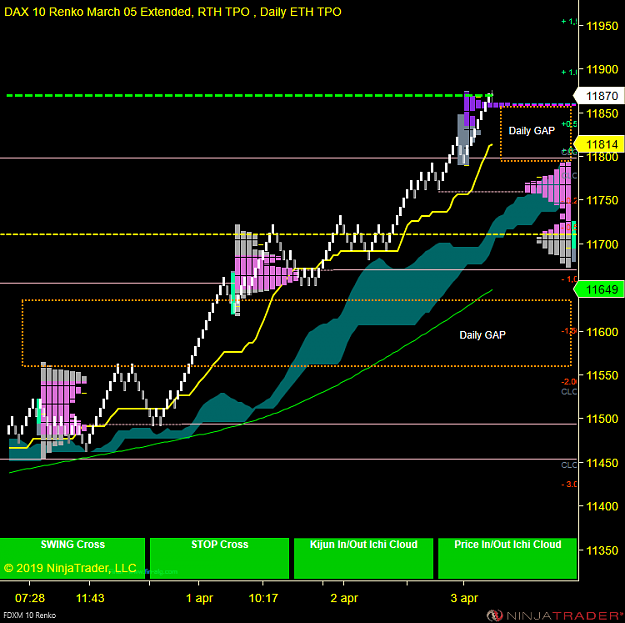Click the 11800 price axis label
The image size is (625, 623).
pos(602,157)
